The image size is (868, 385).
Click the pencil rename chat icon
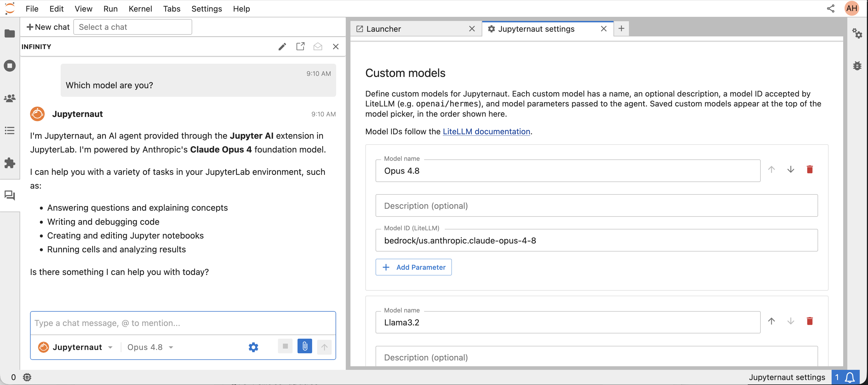click(x=282, y=47)
